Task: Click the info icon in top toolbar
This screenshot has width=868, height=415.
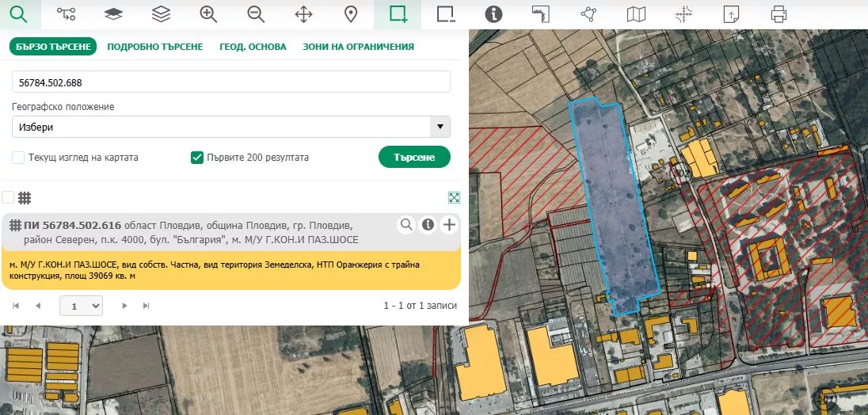Action: pos(493,13)
